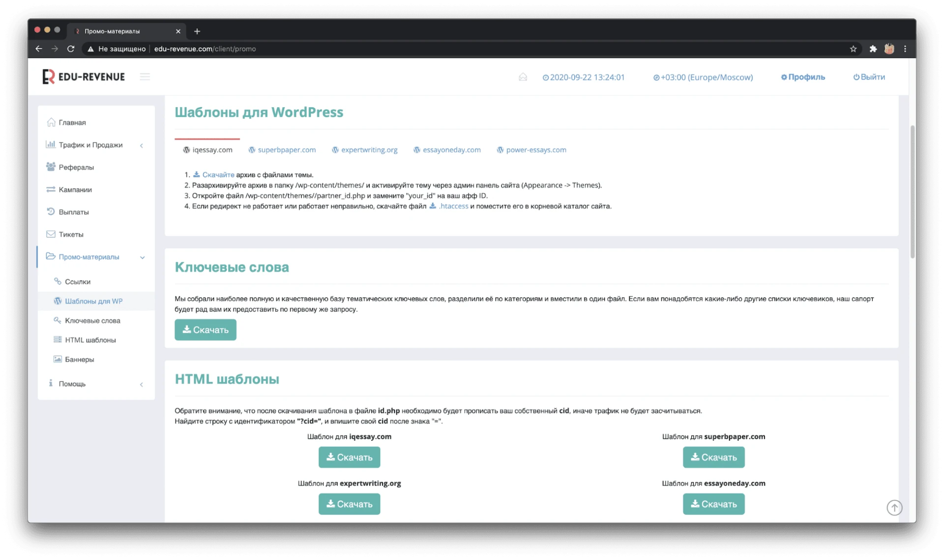Click the +03:00 (Europe/Moscow) timezone
This screenshot has width=944, height=560.
(x=703, y=77)
